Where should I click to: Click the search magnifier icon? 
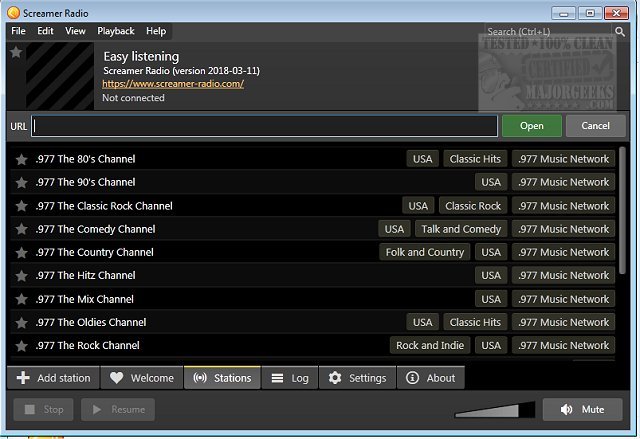pos(620,31)
